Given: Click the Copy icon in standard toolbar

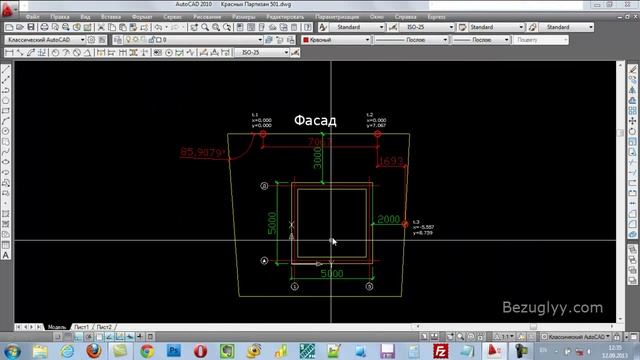Looking at the screenshot, I should point(112,27).
